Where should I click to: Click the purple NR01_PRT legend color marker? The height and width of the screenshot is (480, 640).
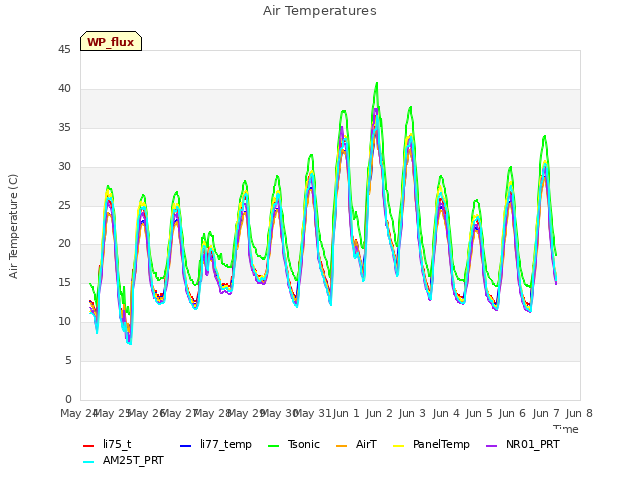point(491,446)
